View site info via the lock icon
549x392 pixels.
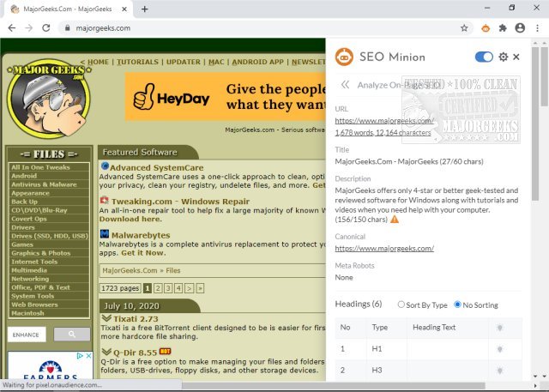(x=67, y=28)
